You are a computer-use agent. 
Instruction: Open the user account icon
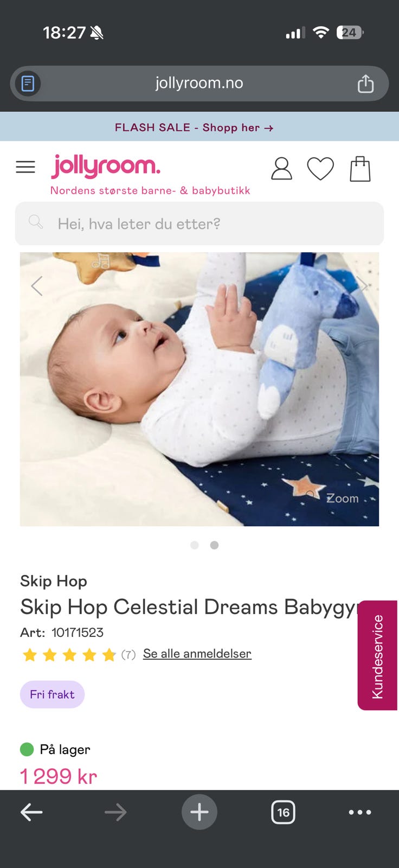281,169
